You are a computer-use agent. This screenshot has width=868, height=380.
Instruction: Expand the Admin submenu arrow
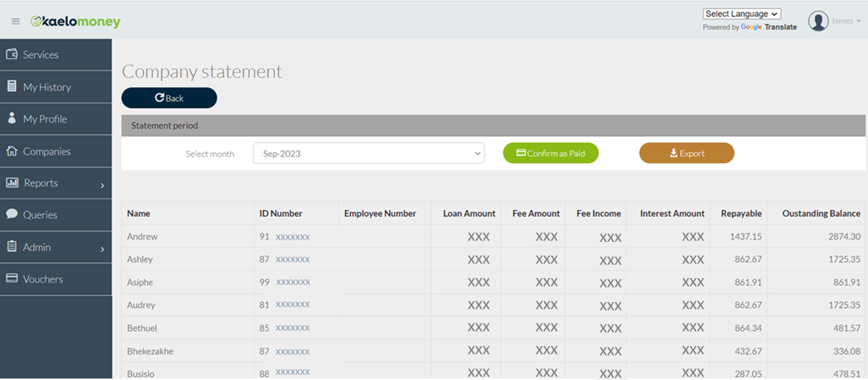[102, 249]
